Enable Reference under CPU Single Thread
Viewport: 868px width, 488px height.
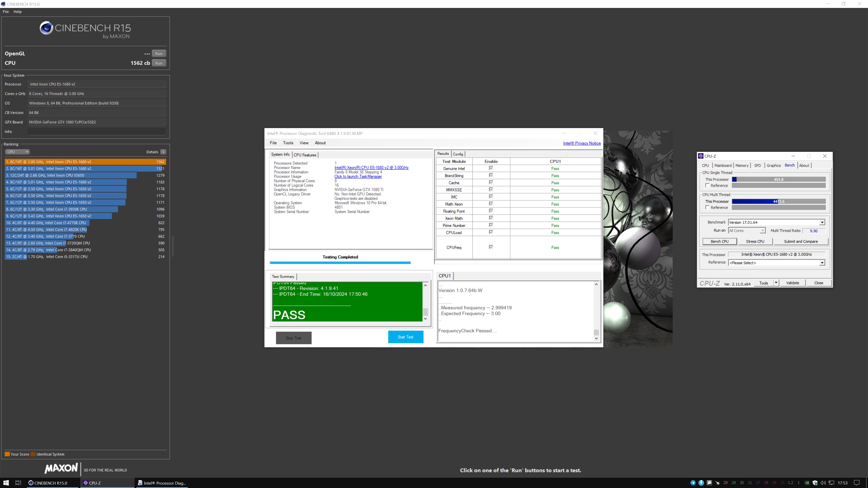tap(708, 185)
